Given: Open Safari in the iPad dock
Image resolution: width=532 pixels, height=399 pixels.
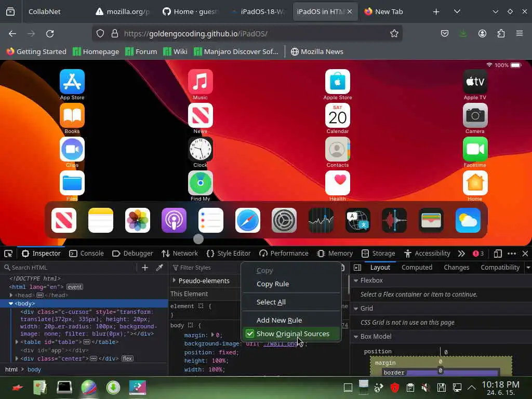Looking at the screenshot, I should 248,220.
